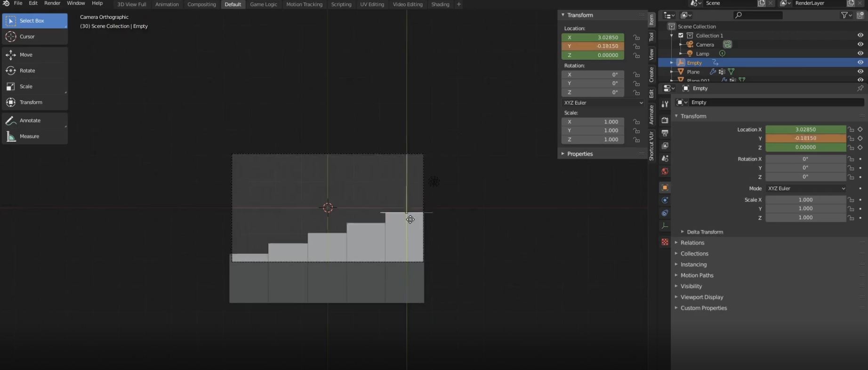
Task: Click the Location Y field in sidebar
Action: pyautogui.click(x=593, y=47)
